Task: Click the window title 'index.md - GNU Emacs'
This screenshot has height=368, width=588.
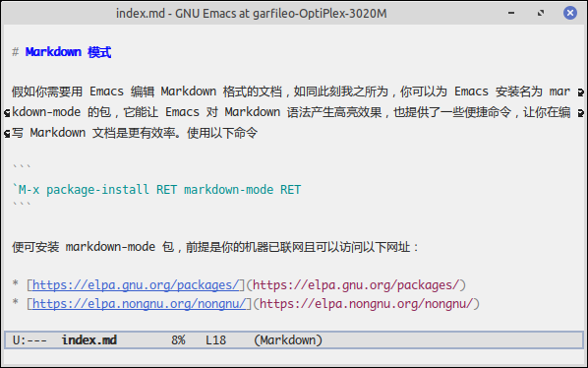Action: tap(252, 14)
